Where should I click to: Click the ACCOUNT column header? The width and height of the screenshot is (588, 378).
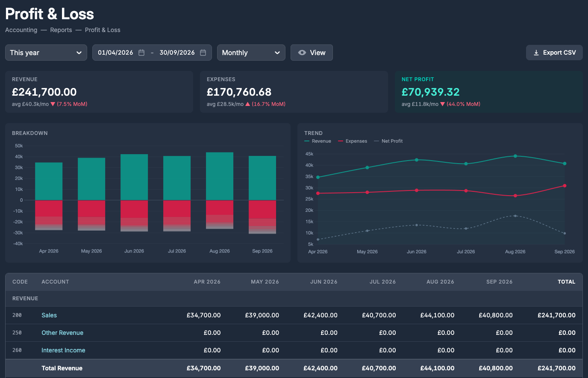click(x=55, y=282)
